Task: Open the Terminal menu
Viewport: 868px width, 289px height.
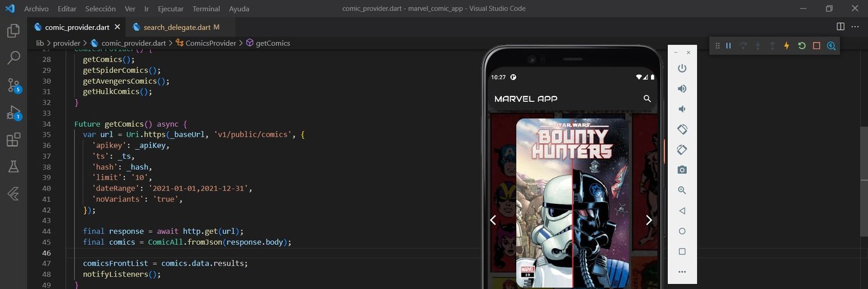Action: point(206,9)
